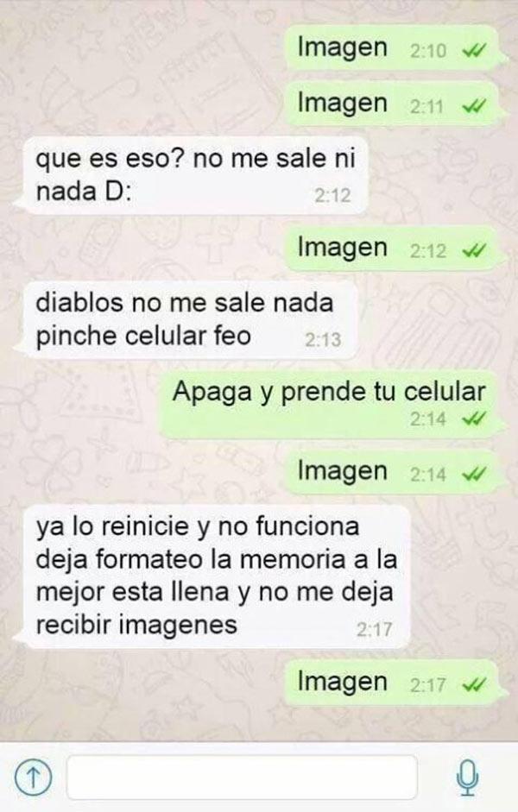Click the 2:17 timestamp on received message

tap(374, 629)
